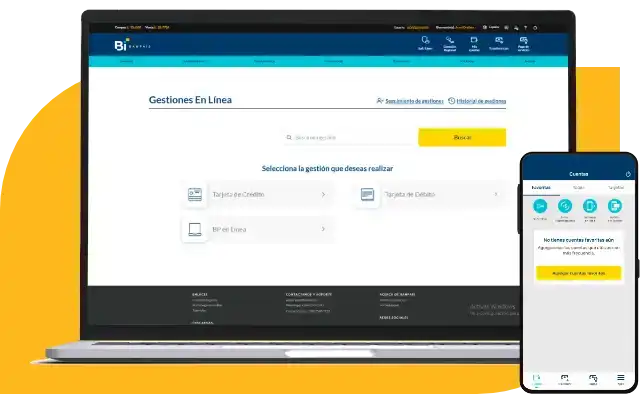
Task: Click the last item in teal menu bar
Action: pos(529,61)
